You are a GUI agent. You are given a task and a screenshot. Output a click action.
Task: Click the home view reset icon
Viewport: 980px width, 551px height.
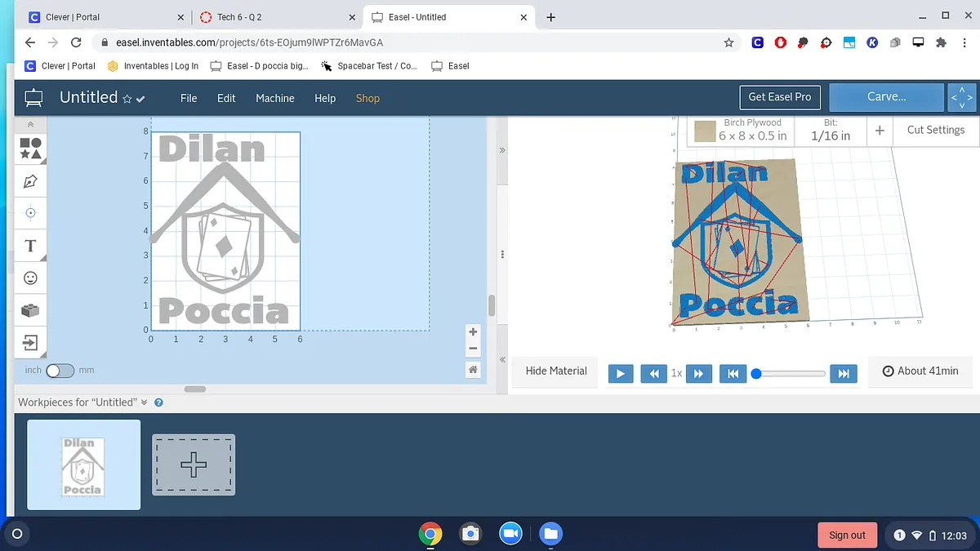(473, 370)
